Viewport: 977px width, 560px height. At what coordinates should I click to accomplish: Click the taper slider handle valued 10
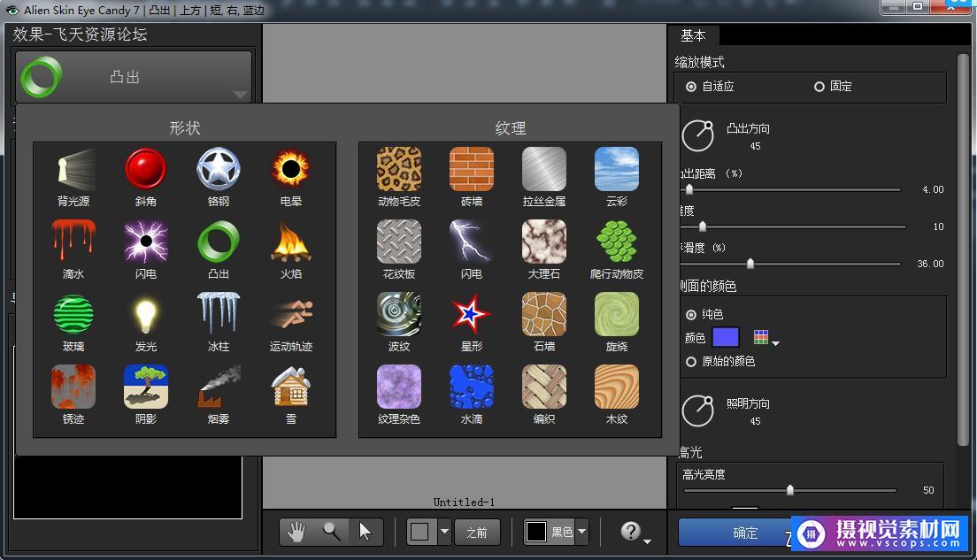tap(703, 226)
